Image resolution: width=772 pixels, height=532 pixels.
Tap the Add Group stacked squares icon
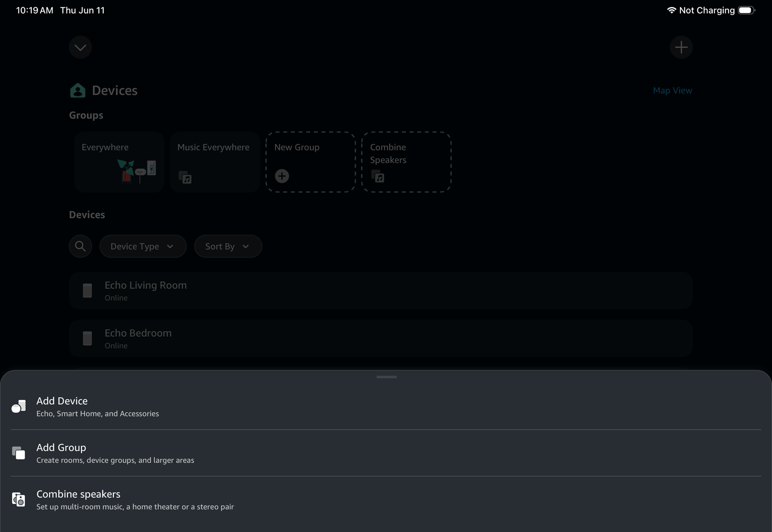[x=19, y=453]
